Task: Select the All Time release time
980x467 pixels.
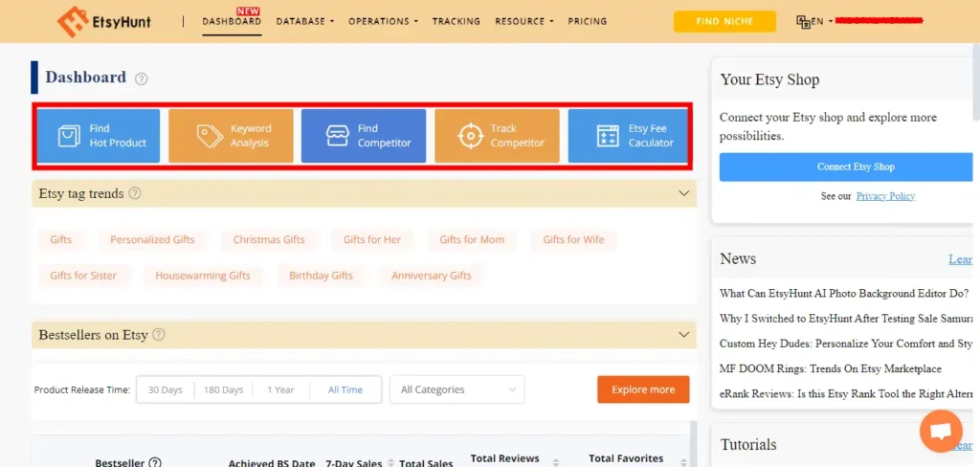Action: pos(345,389)
